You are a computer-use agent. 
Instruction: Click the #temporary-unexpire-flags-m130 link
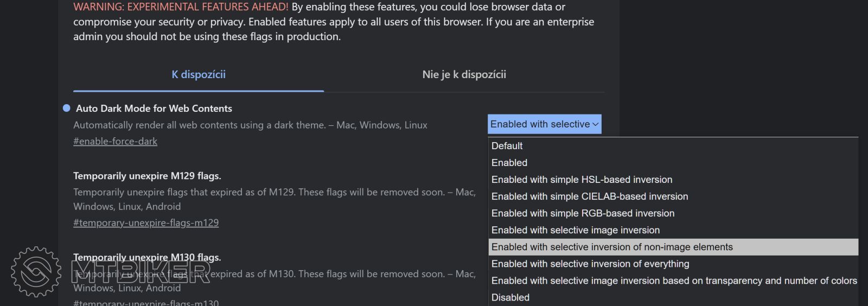(146, 302)
